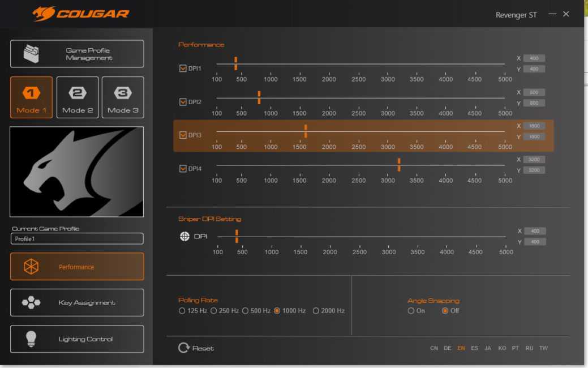Switch language to JA
The width and height of the screenshot is (588, 368).
coord(488,348)
